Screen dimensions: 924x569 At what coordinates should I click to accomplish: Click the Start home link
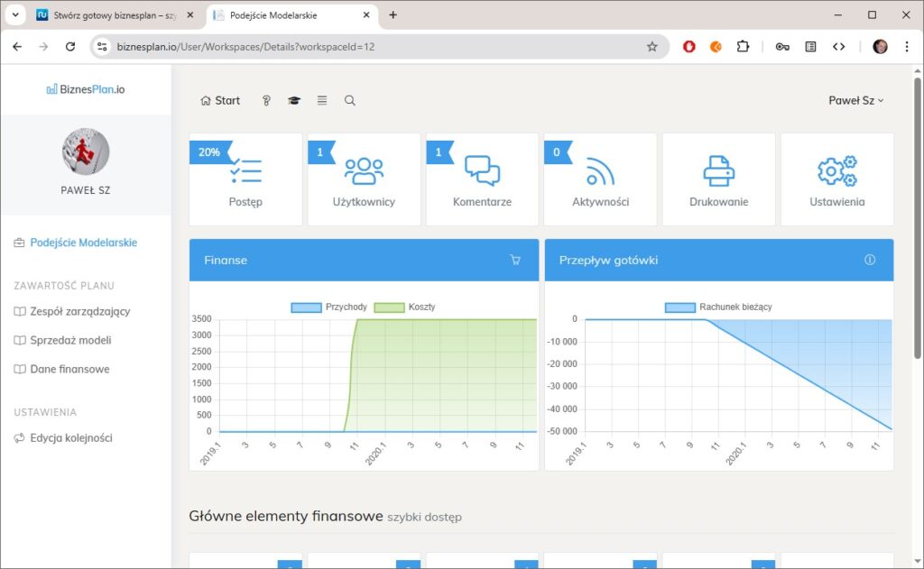pyautogui.click(x=220, y=101)
